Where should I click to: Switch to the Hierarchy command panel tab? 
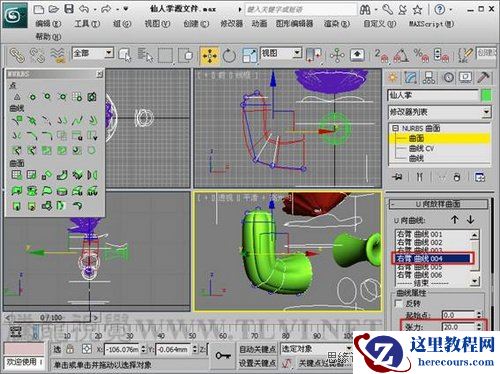(429, 78)
